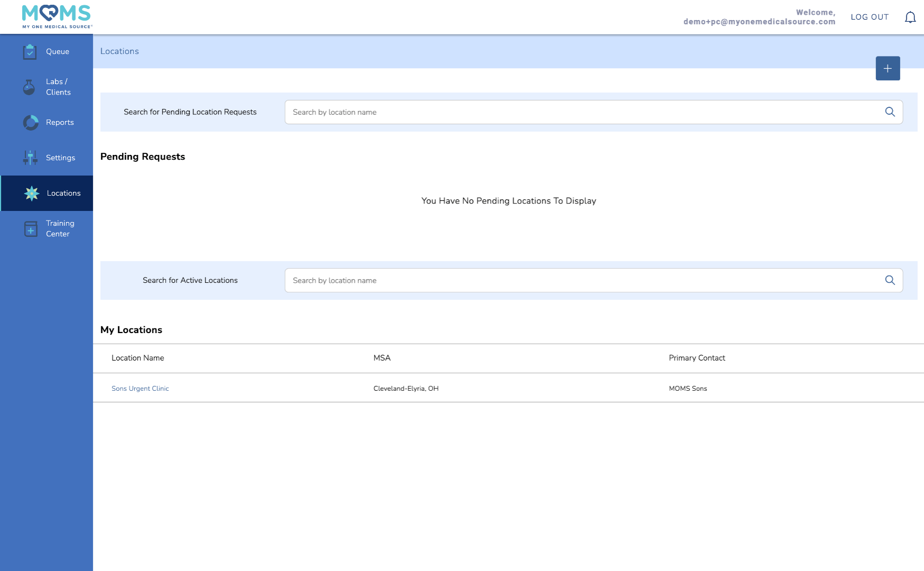The image size is (924, 571).
Task: Focus the active locations search field
Action: (581, 280)
